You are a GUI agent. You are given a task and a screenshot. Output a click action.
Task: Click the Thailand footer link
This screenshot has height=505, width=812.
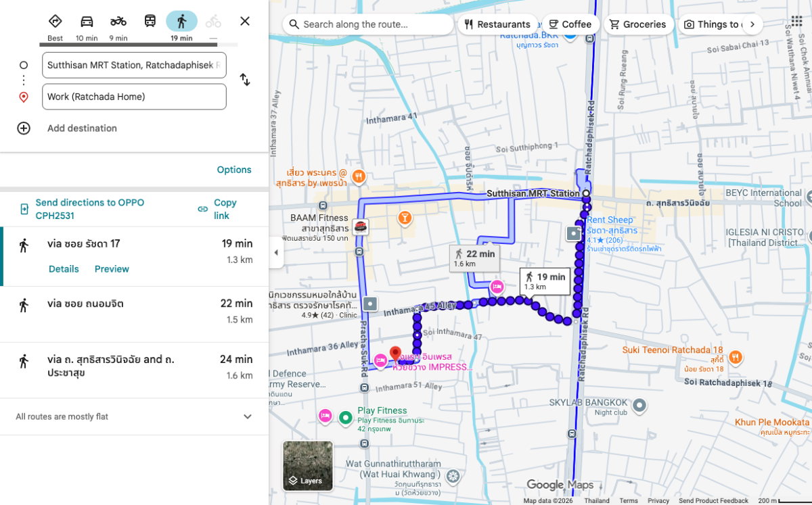[597, 501]
